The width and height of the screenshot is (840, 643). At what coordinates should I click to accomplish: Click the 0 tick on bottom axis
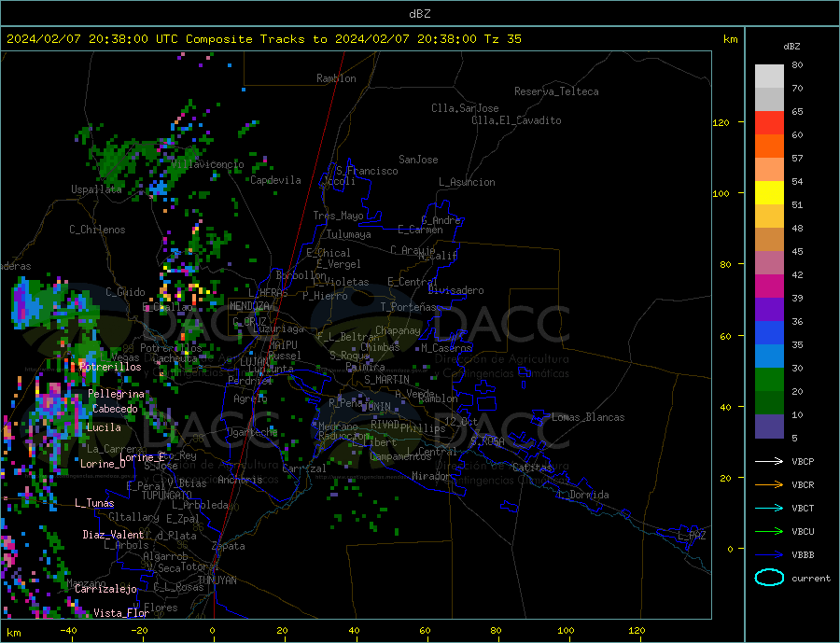(213, 631)
